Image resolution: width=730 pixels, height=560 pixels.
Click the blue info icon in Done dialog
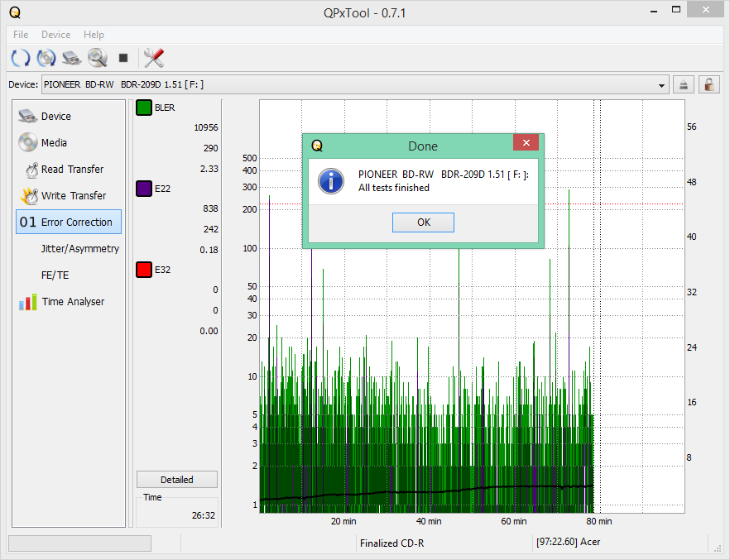(331, 181)
